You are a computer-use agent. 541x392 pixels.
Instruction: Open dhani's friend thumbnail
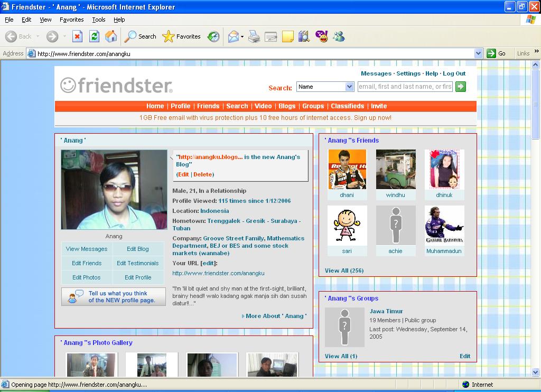click(x=347, y=170)
